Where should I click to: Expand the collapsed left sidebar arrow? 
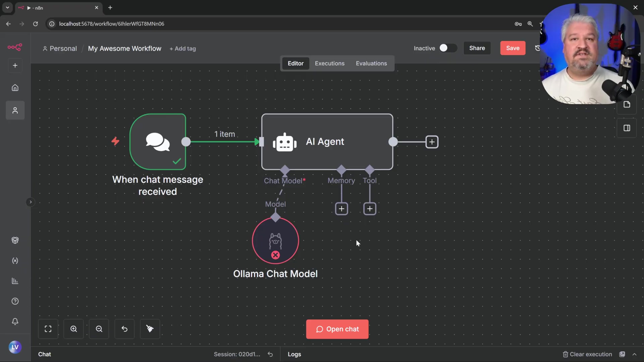click(x=30, y=202)
